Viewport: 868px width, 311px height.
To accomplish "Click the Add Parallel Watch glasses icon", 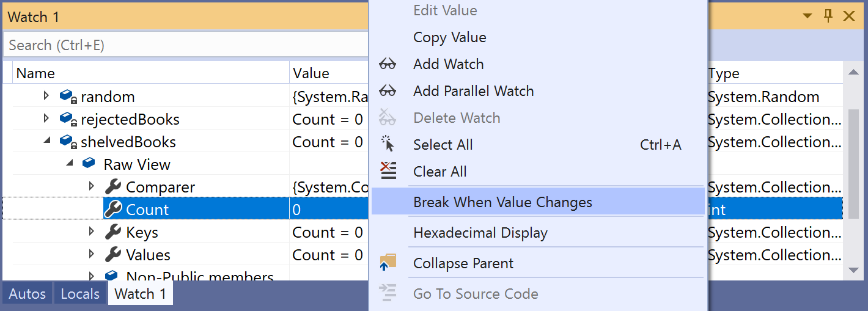I will 388,91.
